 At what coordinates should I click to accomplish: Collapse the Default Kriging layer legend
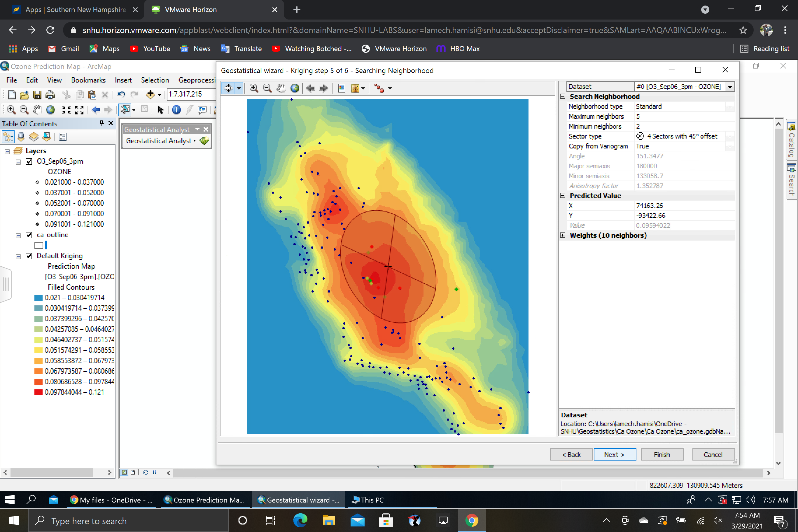point(18,256)
